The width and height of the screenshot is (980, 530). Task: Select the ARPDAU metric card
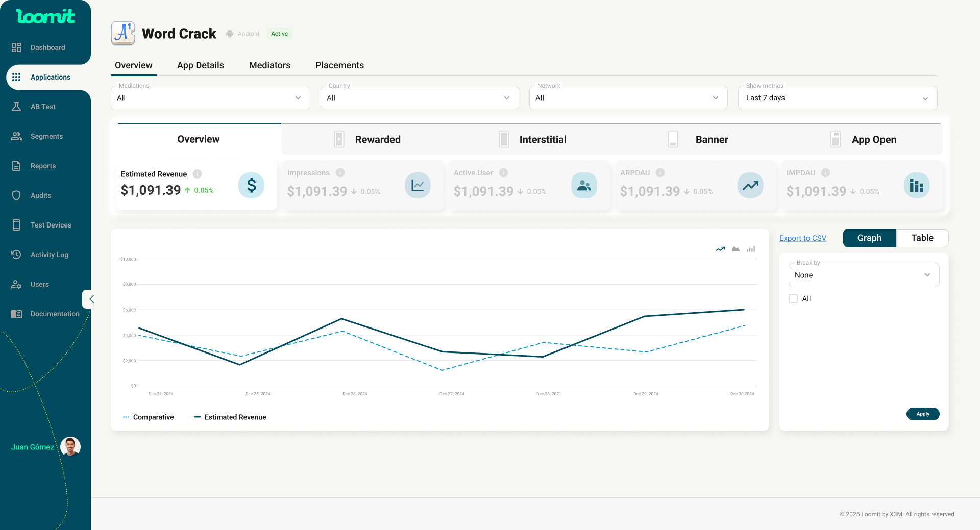click(695, 185)
